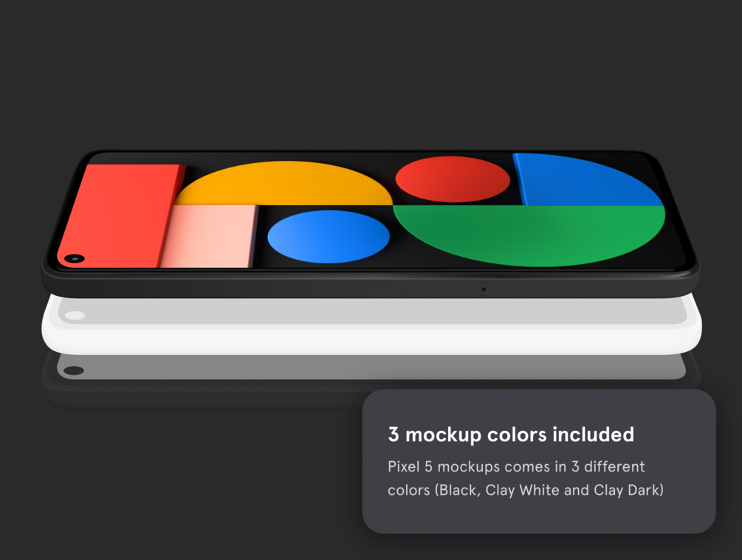
Task: Click the Clay White phone's gray screen
Action: point(371,311)
